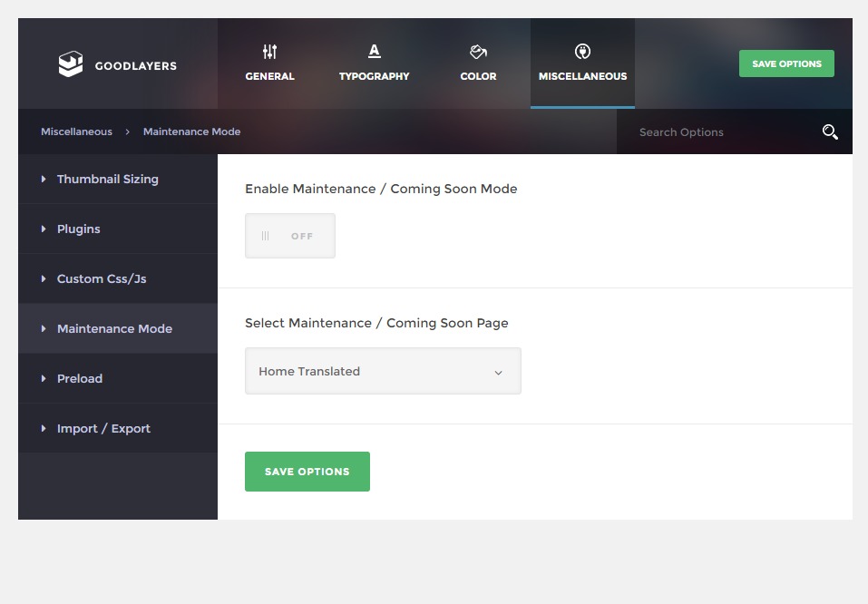Viewport: 868px width, 604px height.
Task: Click the Miscellaneous breadcrumb link
Action: pyautogui.click(x=76, y=132)
